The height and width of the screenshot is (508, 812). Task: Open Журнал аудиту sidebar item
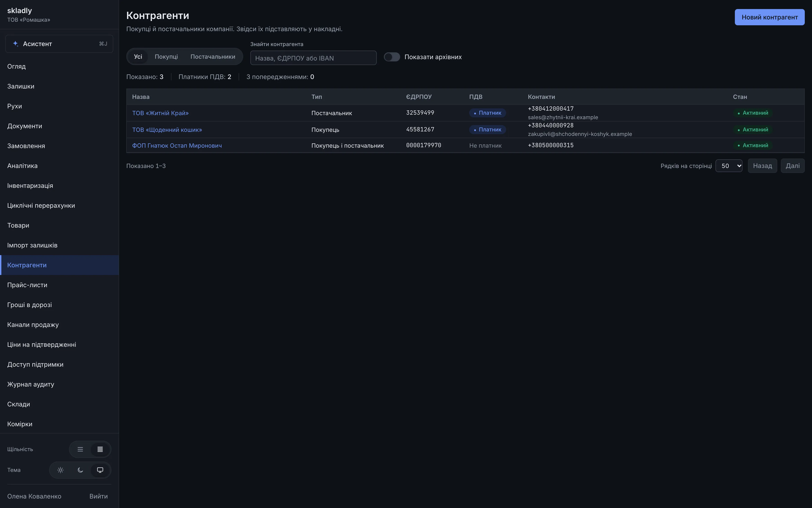59,384
